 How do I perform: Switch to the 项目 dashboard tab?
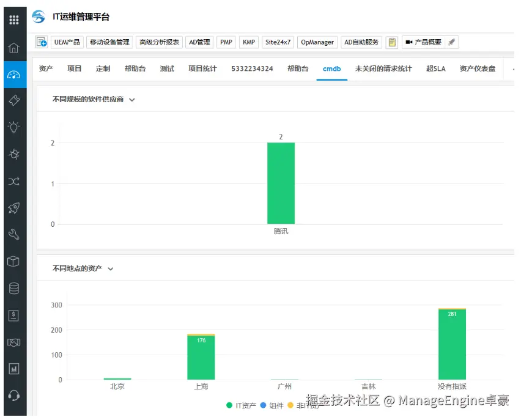click(x=75, y=69)
